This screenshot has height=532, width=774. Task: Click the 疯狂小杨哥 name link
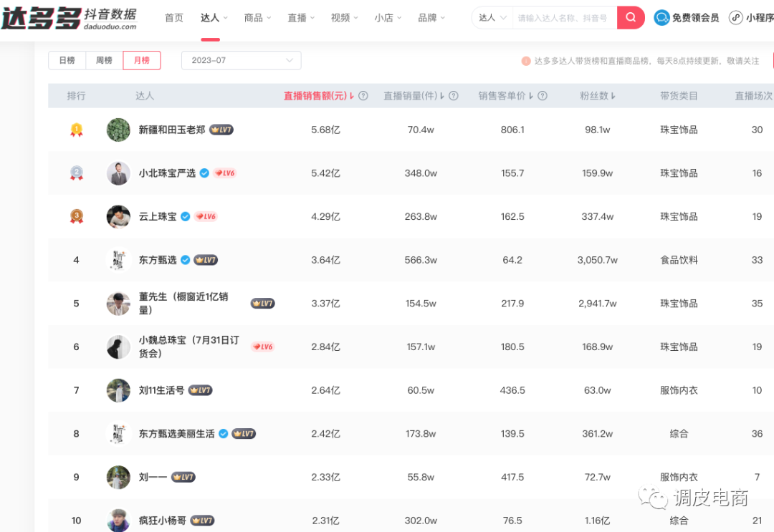click(163, 521)
